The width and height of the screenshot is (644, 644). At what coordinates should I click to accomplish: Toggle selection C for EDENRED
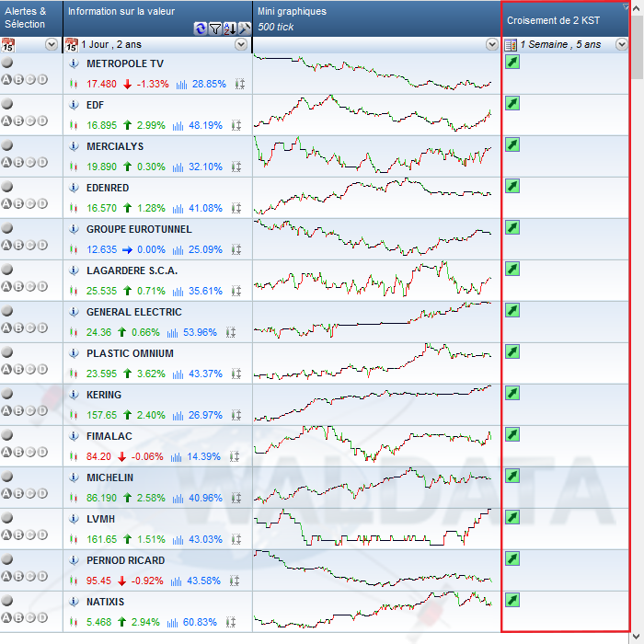[30, 203]
